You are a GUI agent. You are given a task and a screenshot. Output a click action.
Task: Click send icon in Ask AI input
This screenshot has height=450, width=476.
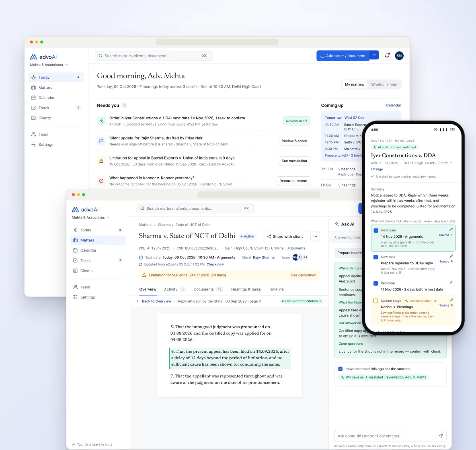(x=441, y=436)
